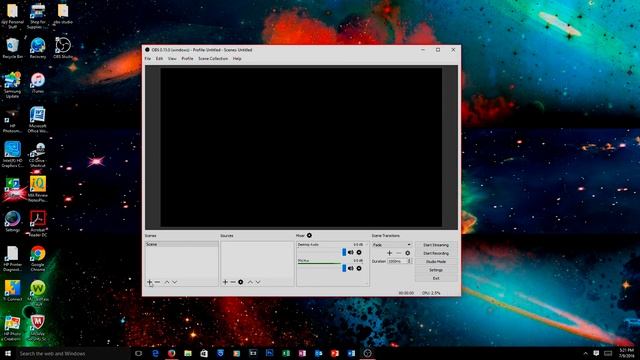Open Task View on the taskbar
Image resolution: width=640 pixels, height=360 pixels.
[x=138, y=353]
